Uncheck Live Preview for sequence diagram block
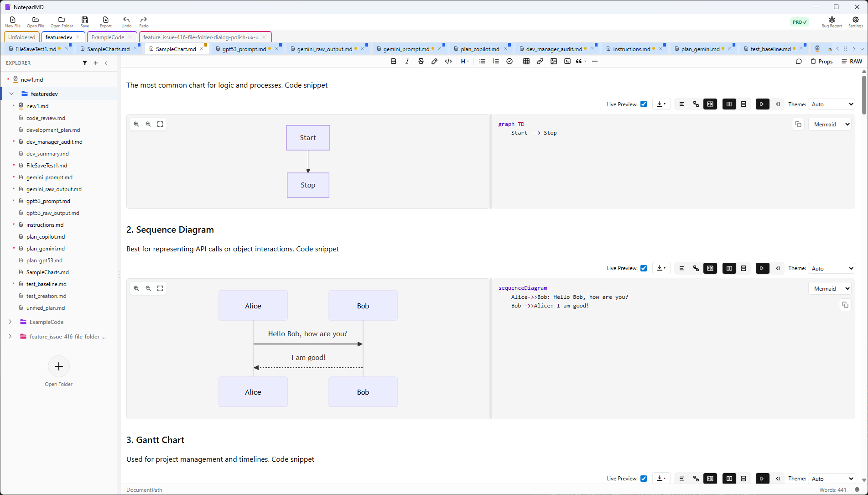 [x=644, y=268]
